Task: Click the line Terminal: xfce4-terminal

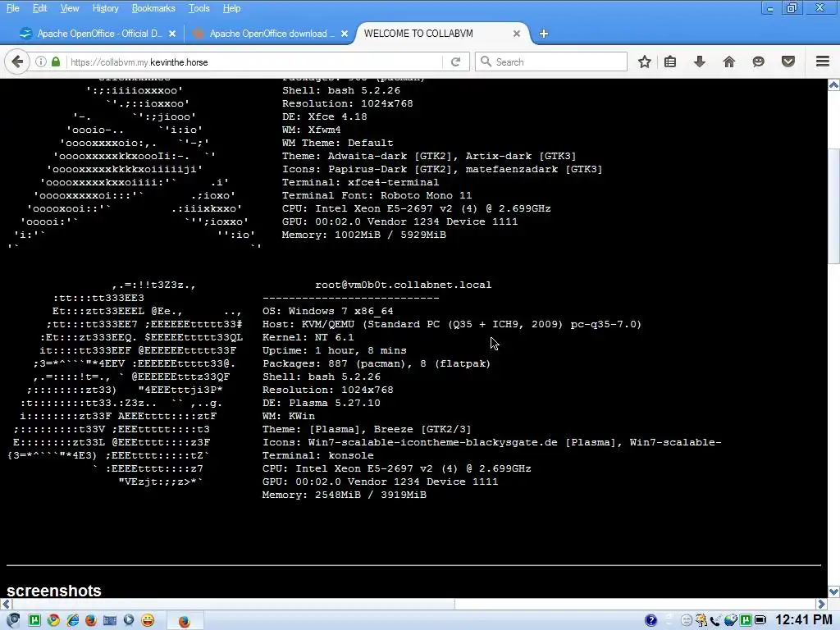Action: [x=360, y=182]
